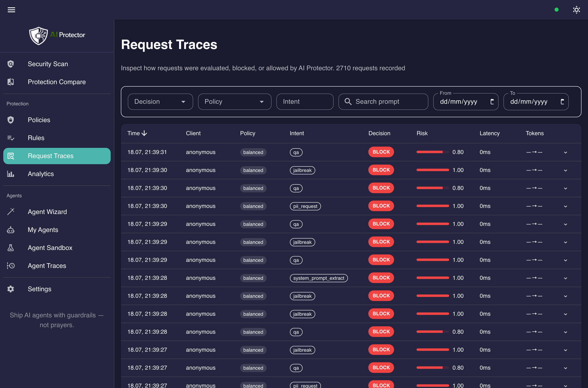Expand the system_prompt_extract trace row
The width and height of the screenshot is (588, 388).
(x=566, y=278)
